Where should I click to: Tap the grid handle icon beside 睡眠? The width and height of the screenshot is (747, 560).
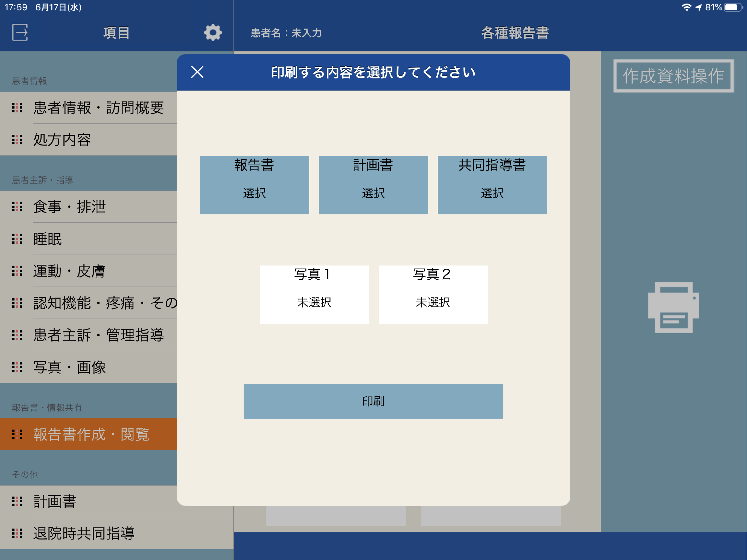tap(17, 239)
